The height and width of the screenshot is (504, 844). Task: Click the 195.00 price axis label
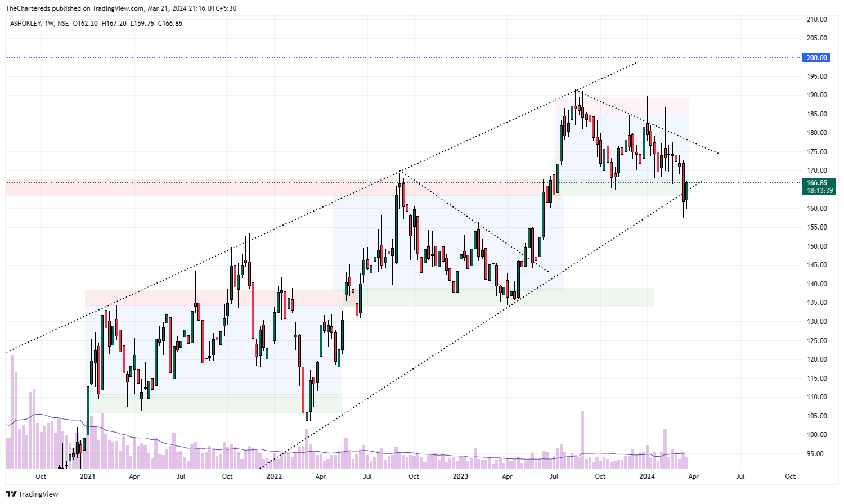[817, 76]
